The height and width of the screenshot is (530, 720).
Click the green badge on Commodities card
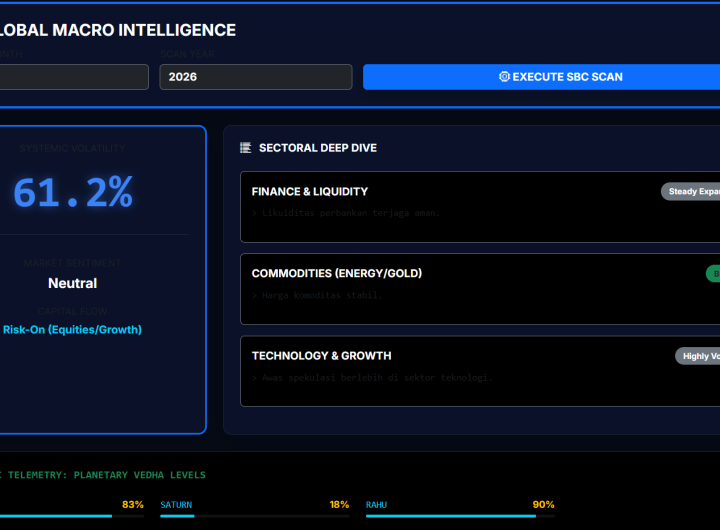click(713, 273)
